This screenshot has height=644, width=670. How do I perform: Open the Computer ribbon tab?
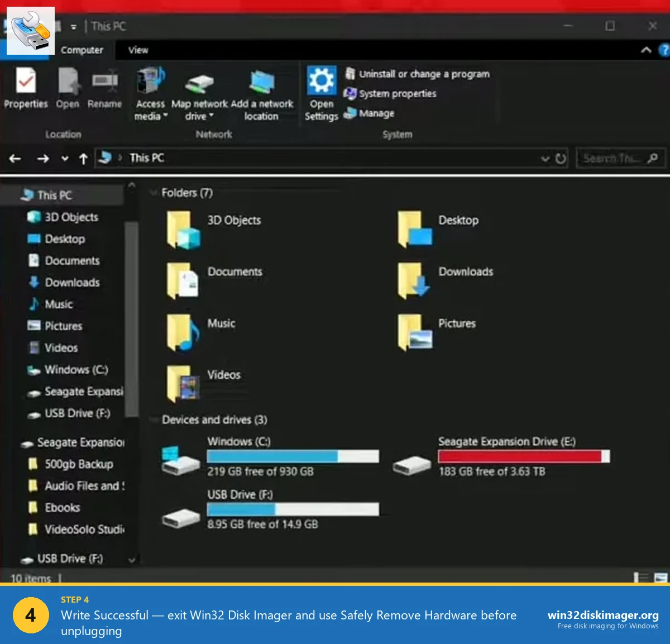pyautogui.click(x=82, y=50)
